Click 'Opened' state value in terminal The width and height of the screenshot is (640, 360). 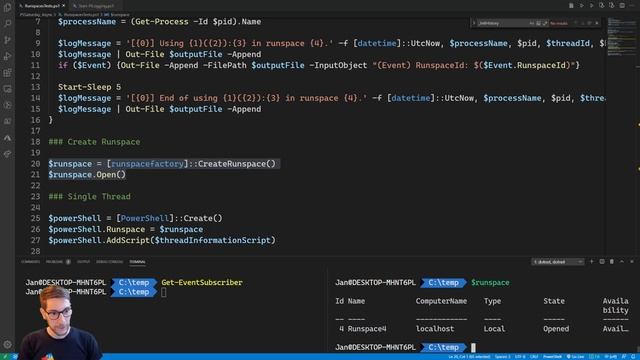pyautogui.click(x=556, y=329)
